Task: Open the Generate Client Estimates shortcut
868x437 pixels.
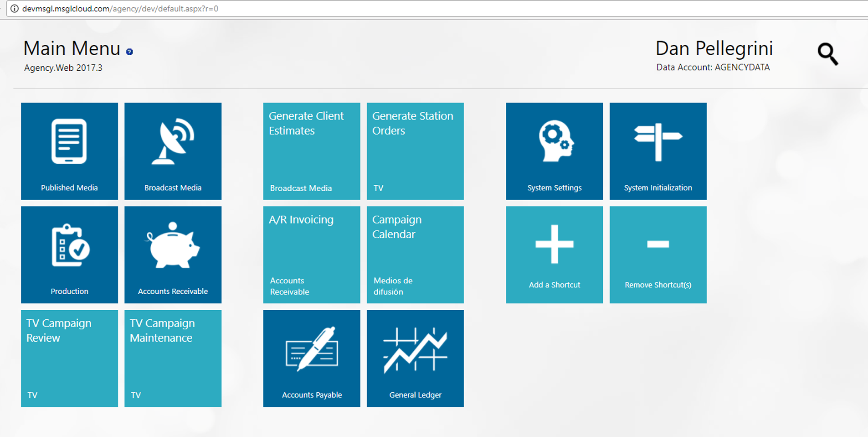Action: [x=312, y=151]
